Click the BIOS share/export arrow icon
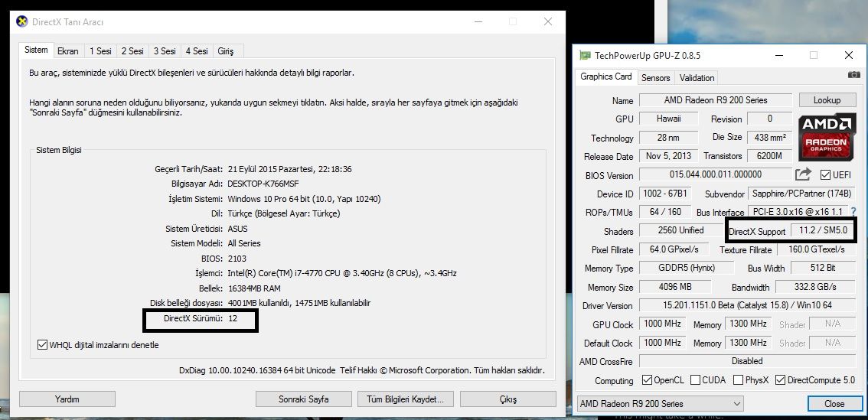The width and height of the screenshot is (868, 420). pos(803,174)
